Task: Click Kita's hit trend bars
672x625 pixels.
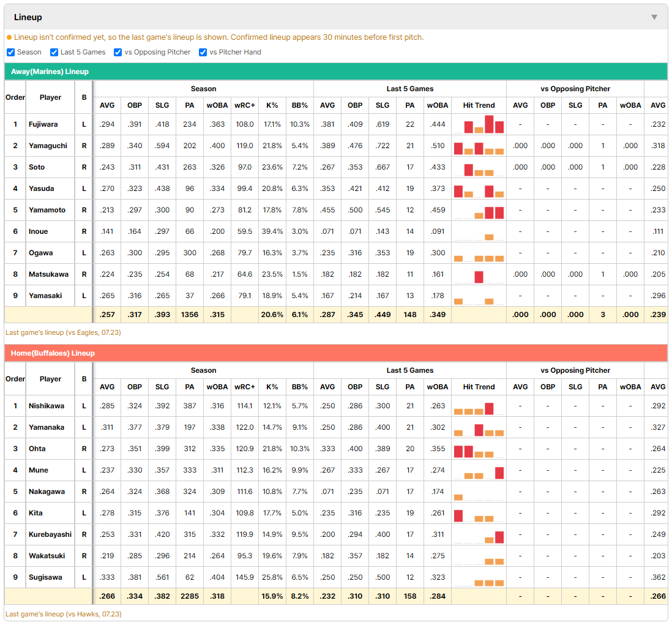Action: click(479, 513)
